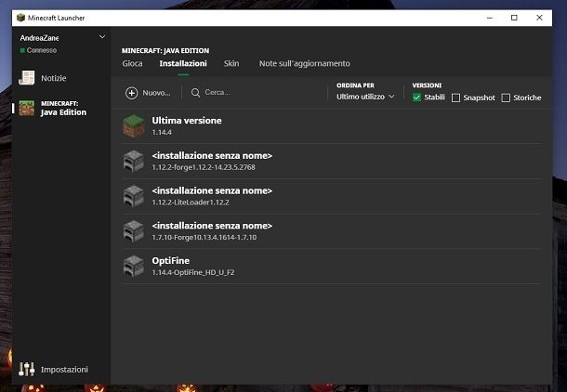The image size is (567, 392).
Task: Click the sliders icon for Impostazioni
Action: (27, 369)
